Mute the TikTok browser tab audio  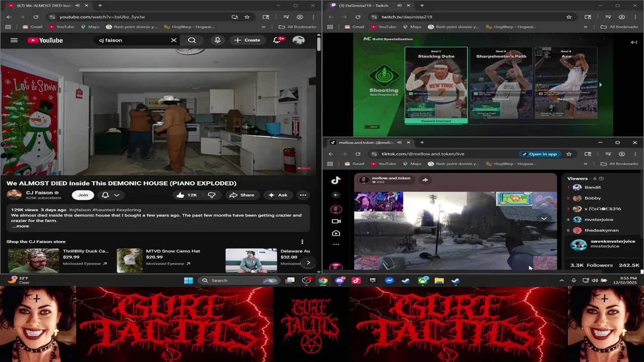pos(399,142)
